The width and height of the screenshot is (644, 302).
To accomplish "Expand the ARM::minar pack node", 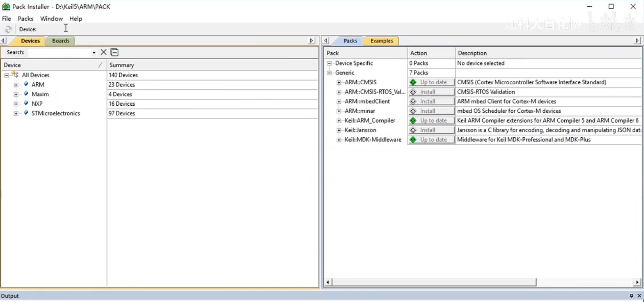I will click(x=339, y=111).
